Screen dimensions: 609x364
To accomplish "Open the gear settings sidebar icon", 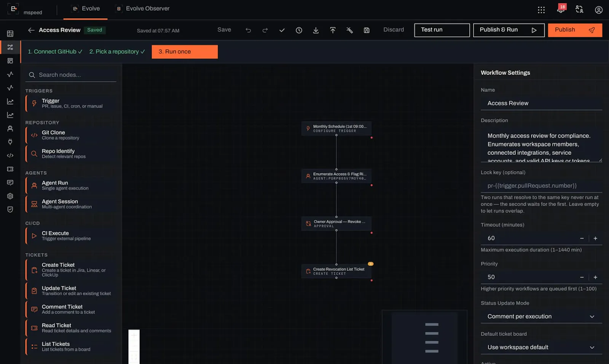I will pyautogui.click(x=10, y=196).
